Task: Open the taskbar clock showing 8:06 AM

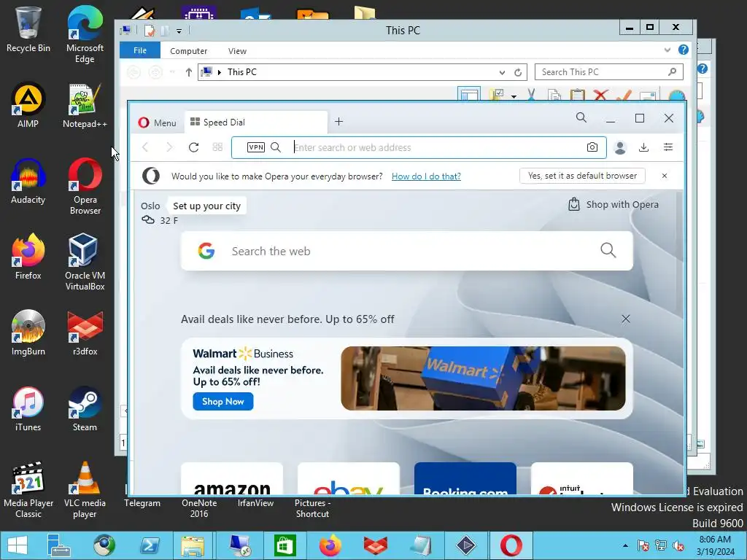Action: click(715, 545)
